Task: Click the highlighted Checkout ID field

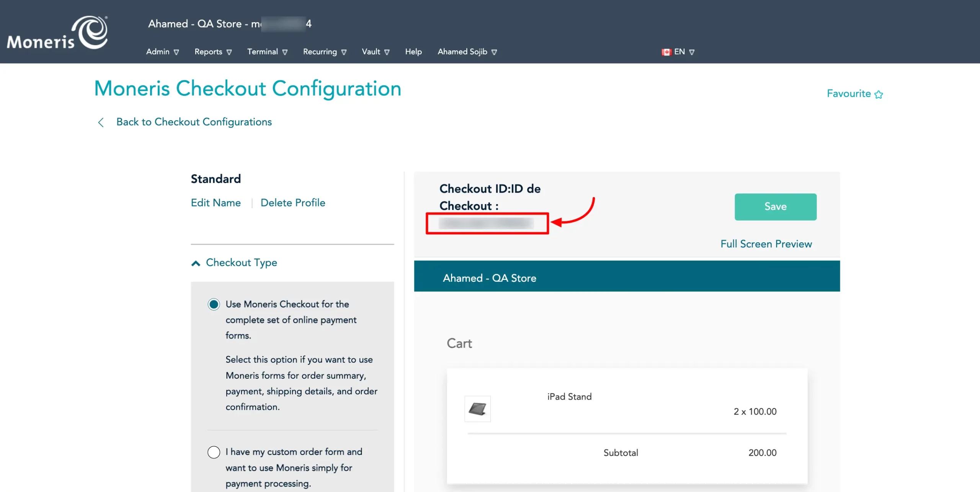Action: point(487,223)
